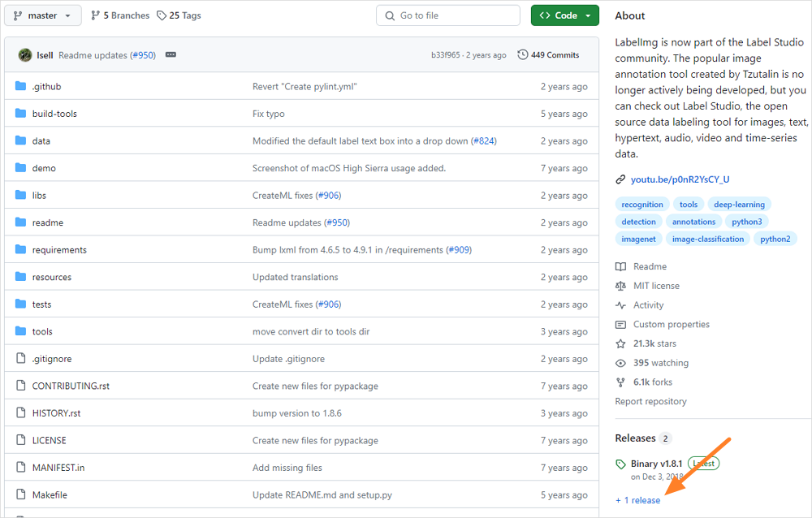Open pull request #909 link
812x518 pixels.
click(459, 250)
